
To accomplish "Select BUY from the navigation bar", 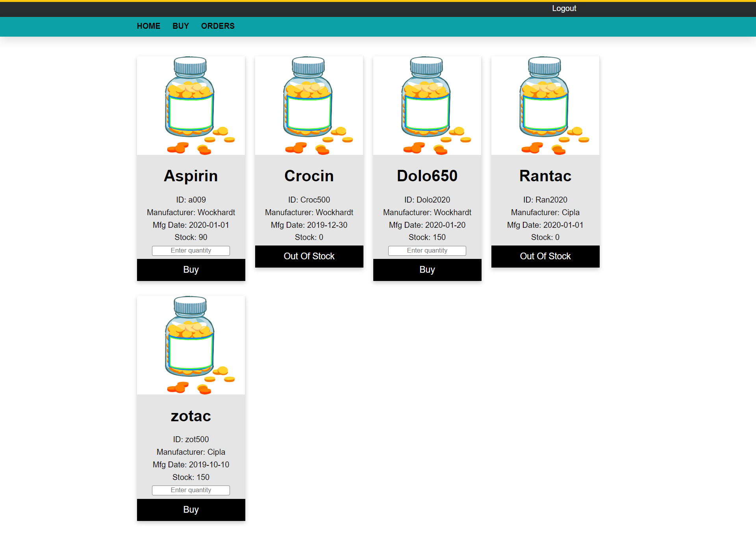I will pos(180,26).
